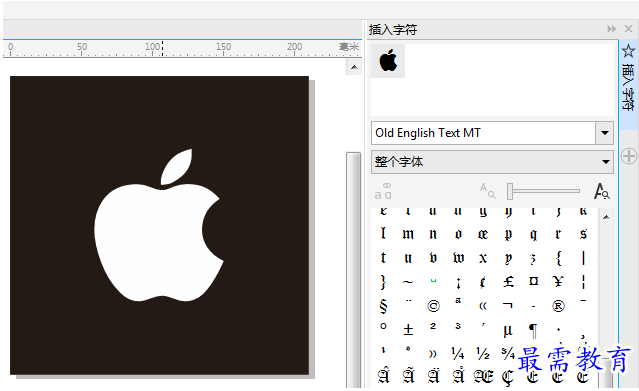The height and width of the screenshot is (391, 639).
Task: Click the large A zoom-in icon
Action: [602, 191]
